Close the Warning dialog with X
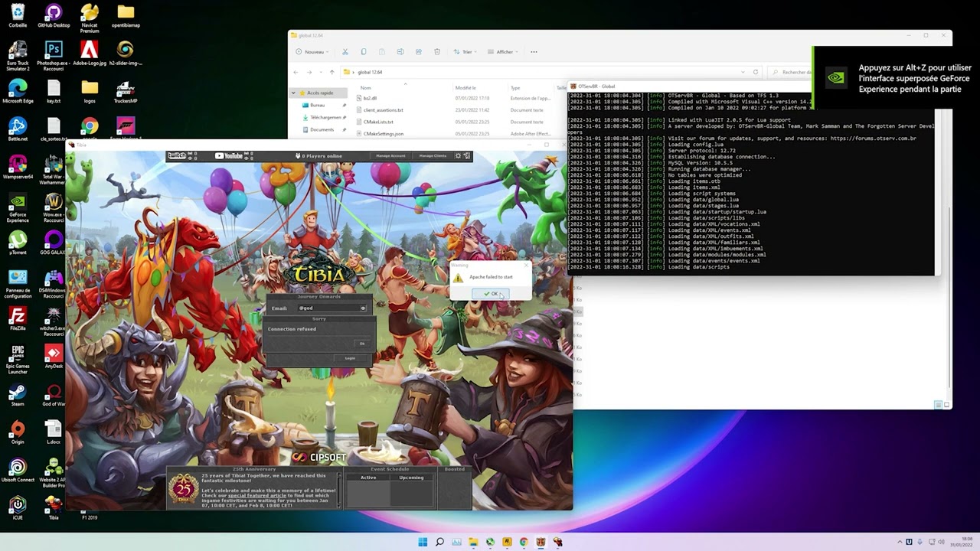Image resolution: width=980 pixels, height=551 pixels. click(x=526, y=265)
